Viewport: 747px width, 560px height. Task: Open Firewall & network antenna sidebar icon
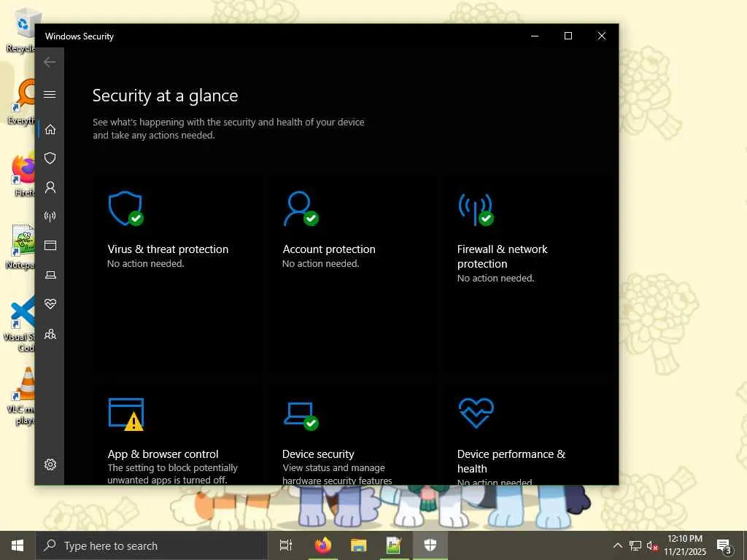[50, 217]
